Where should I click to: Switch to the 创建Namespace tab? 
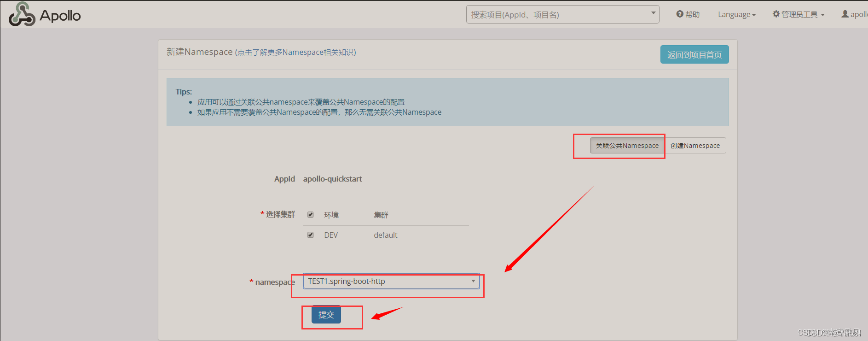pos(695,146)
